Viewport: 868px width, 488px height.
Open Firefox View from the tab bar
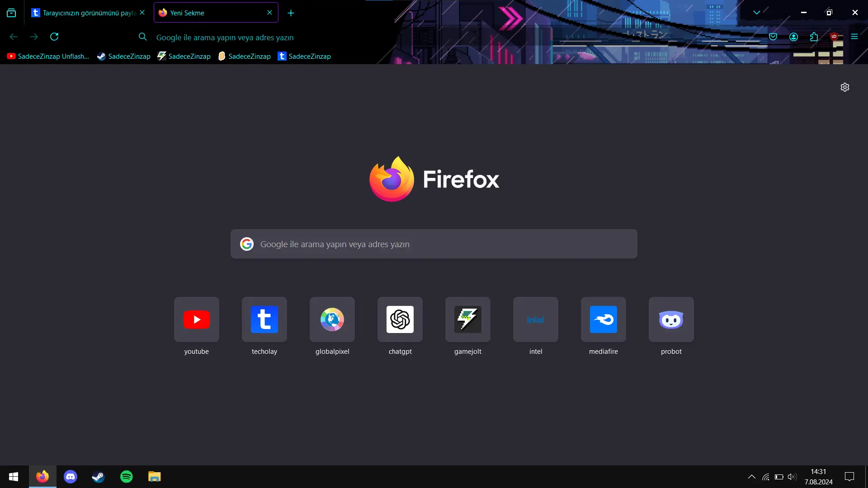(x=11, y=13)
